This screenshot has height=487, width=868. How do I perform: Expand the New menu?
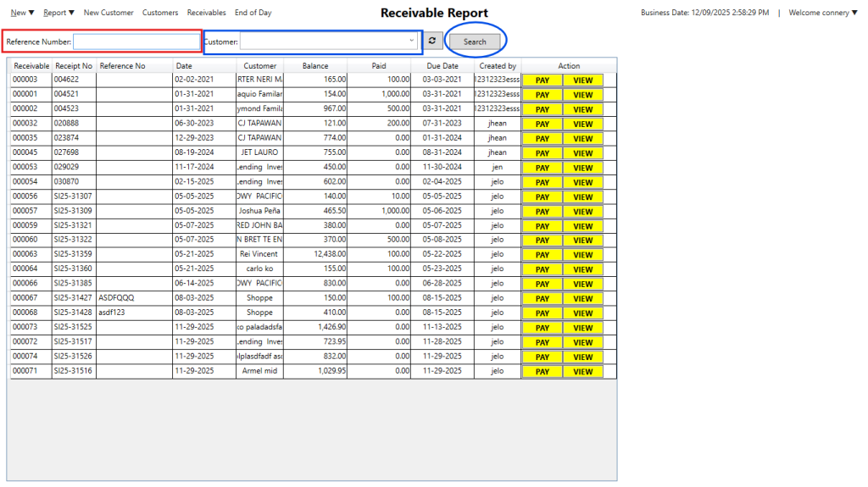point(22,13)
